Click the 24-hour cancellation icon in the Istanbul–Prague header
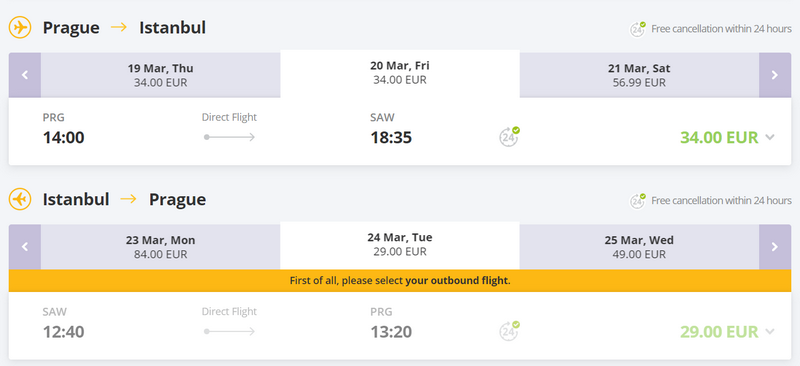800x366 pixels. click(637, 201)
